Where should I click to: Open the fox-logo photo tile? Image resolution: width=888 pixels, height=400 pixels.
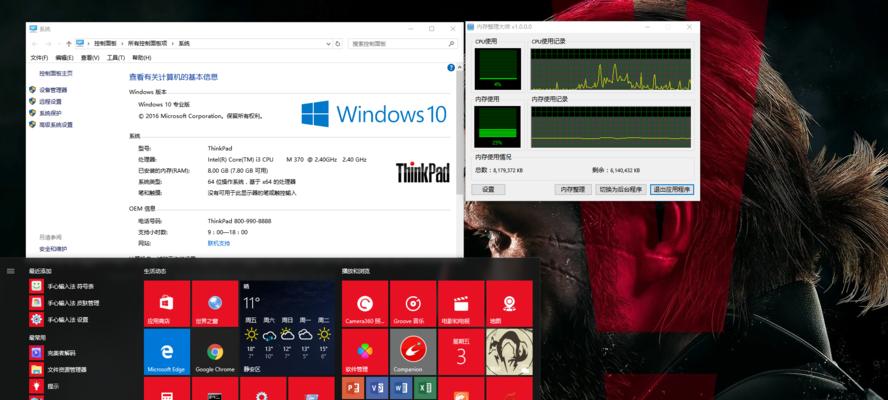(509, 352)
